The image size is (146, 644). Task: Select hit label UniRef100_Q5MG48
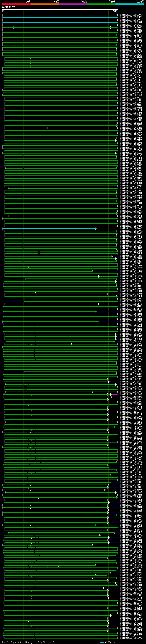(x=131, y=188)
